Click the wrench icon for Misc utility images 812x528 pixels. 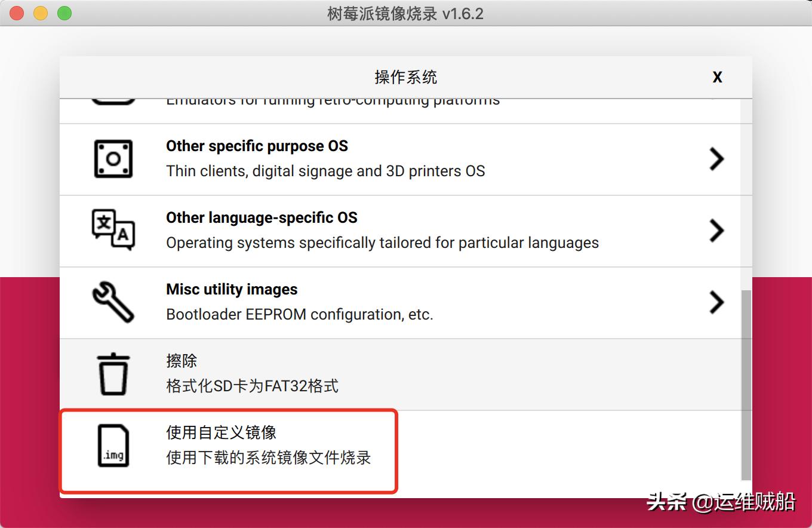click(113, 302)
